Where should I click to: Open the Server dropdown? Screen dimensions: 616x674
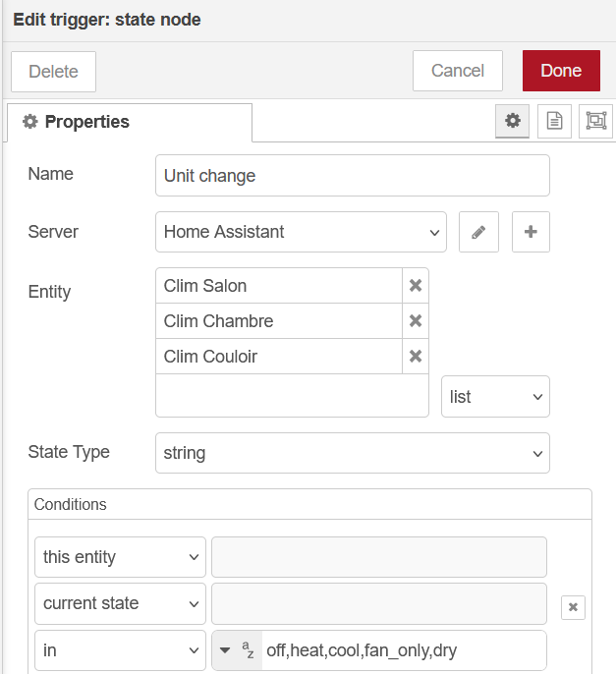[301, 232]
